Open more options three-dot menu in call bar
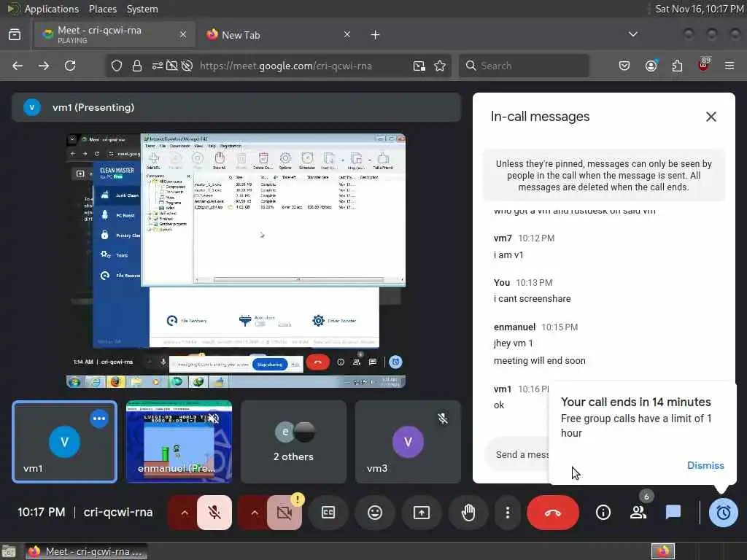 pyautogui.click(x=508, y=513)
